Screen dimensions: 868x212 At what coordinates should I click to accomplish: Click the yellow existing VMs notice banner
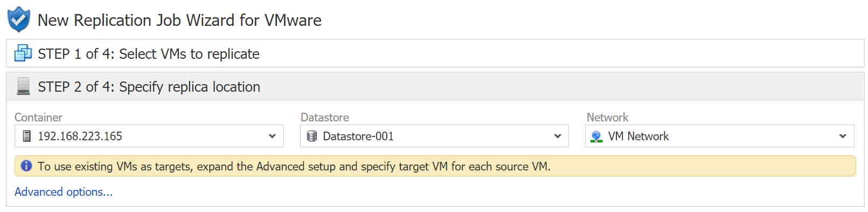[x=435, y=166]
